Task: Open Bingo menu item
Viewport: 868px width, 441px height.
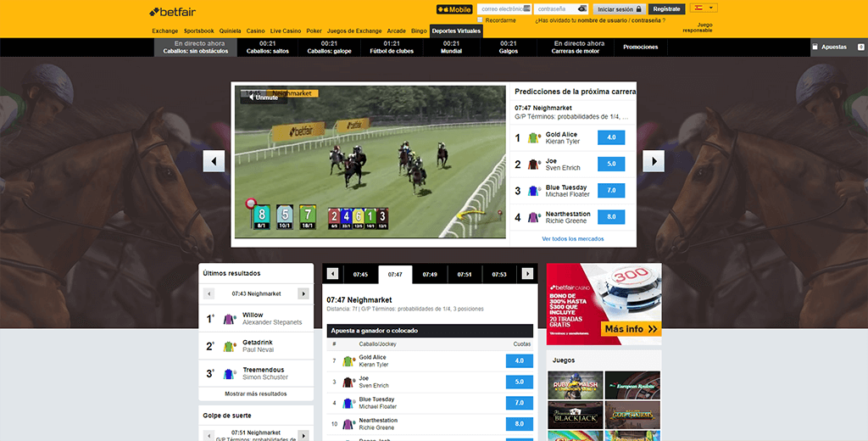Action: (x=419, y=31)
